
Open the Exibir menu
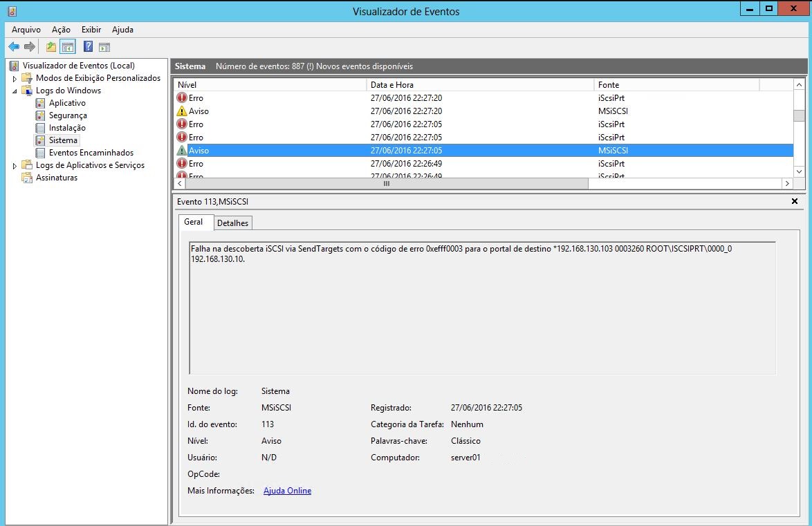click(91, 30)
